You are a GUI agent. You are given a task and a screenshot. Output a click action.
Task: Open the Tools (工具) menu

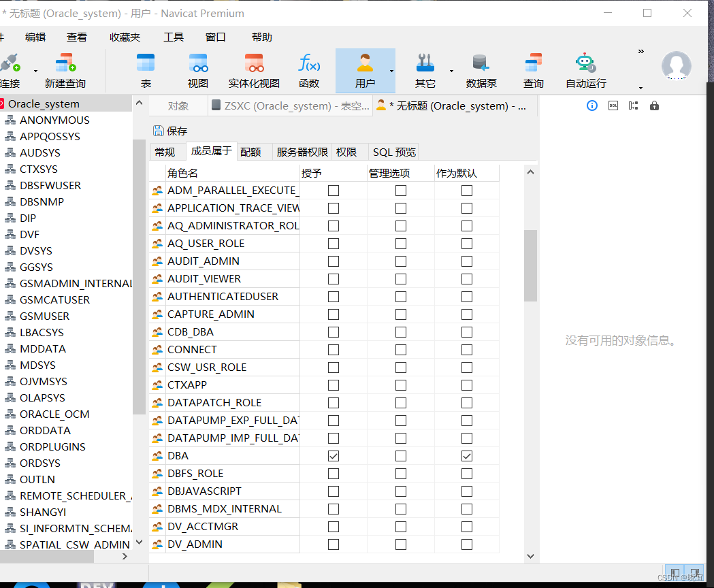tap(174, 37)
